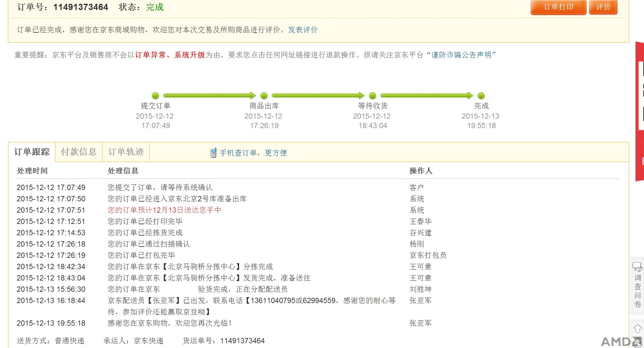Click 您的订单已经拣货完成 row
Image resolution: width=644 pixels, height=348 pixels.
[x=319, y=233]
